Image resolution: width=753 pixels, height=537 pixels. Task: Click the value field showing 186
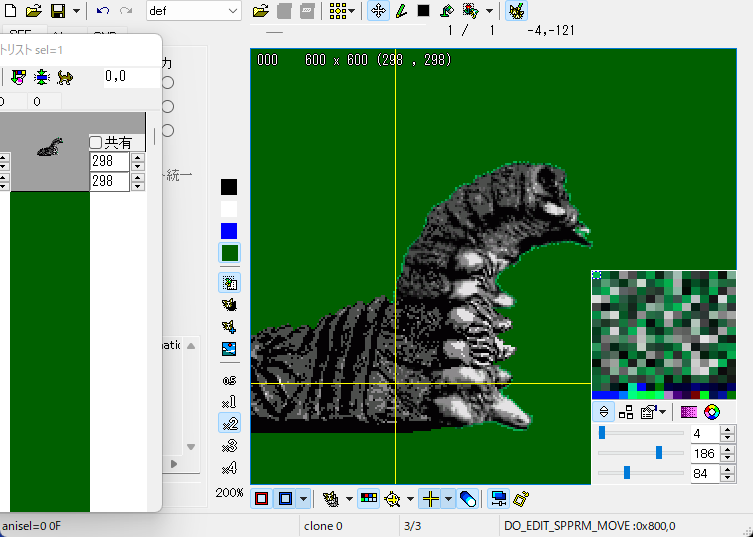coord(704,453)
